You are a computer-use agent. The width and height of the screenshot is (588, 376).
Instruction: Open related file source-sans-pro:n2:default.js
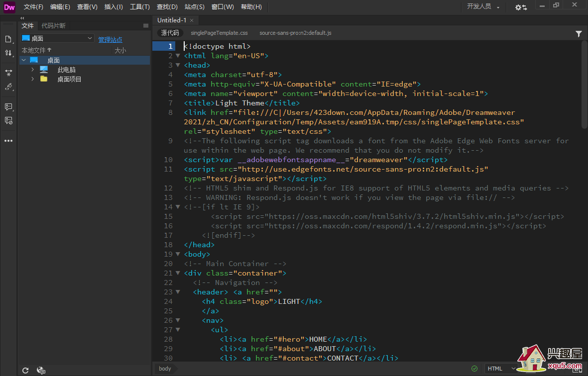click(296, 33)
